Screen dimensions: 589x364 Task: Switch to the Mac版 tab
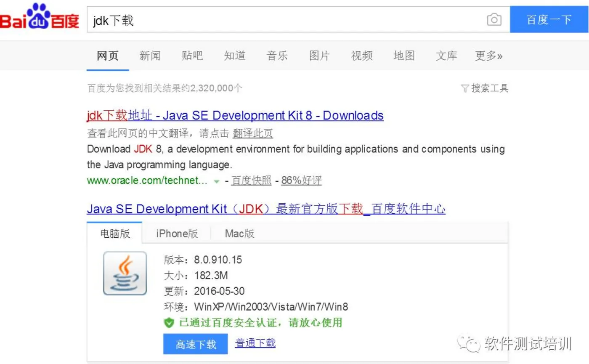[239, 234]
